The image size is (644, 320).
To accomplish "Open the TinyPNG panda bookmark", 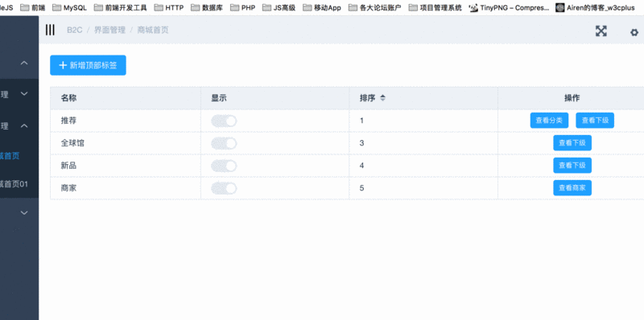I will 510,7.
